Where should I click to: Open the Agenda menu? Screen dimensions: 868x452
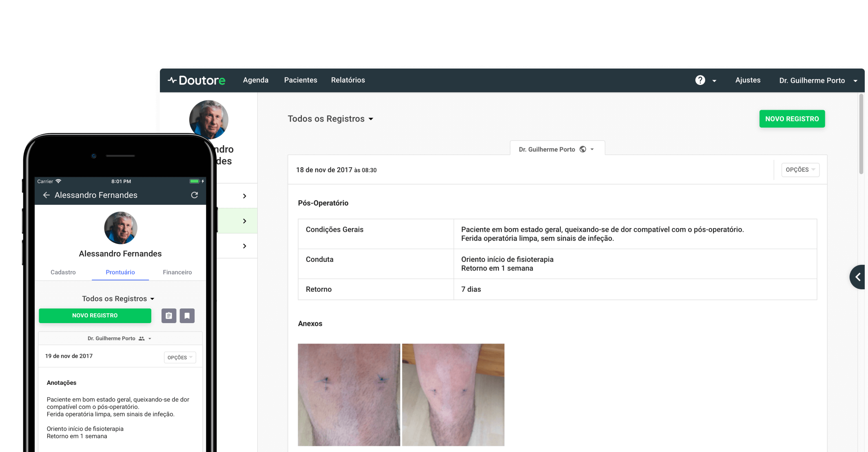256,80
